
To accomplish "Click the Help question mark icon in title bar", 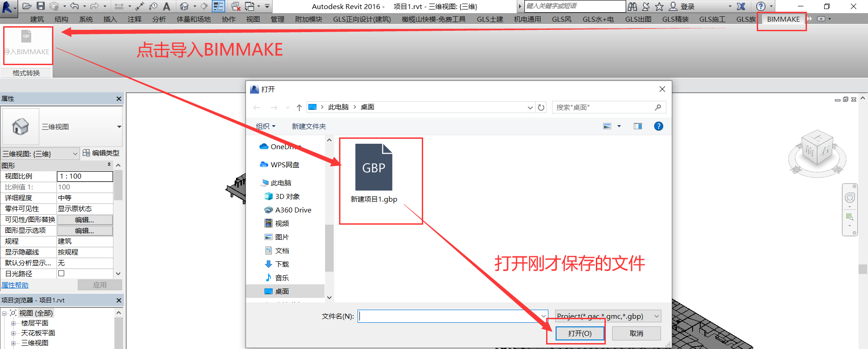I will (x=761, y=6).
